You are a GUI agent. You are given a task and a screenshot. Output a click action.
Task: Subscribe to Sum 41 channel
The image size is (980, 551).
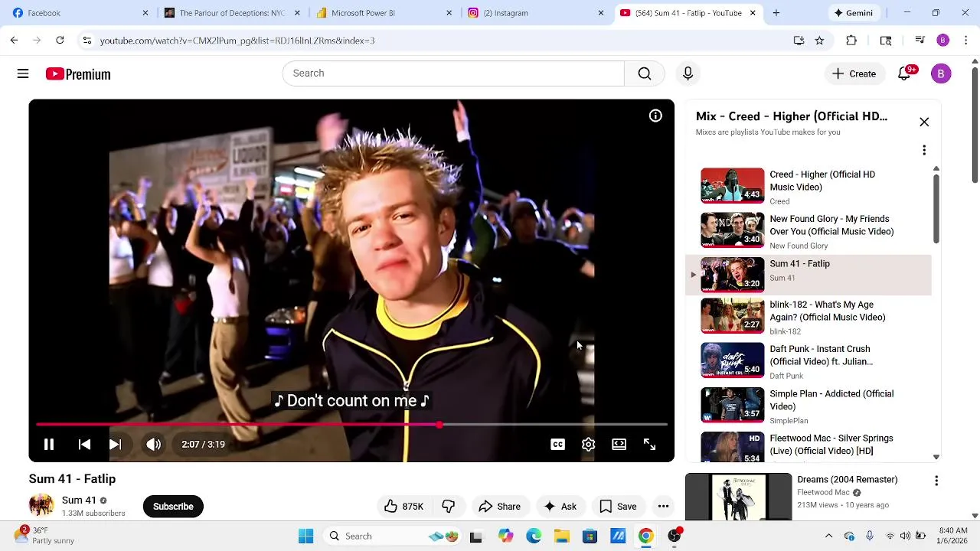tap(173, 507)
